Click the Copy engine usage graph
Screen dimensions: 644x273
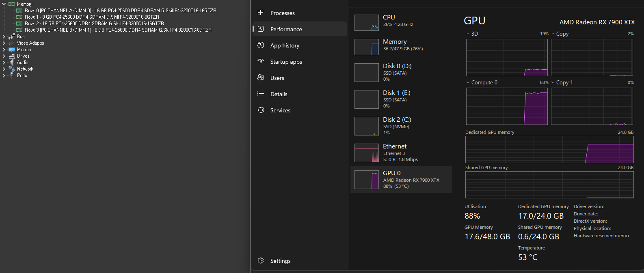click(592, 58)
